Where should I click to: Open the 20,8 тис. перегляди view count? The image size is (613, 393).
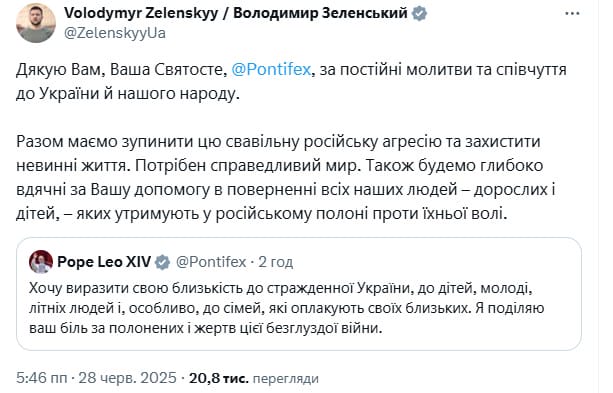254,378
